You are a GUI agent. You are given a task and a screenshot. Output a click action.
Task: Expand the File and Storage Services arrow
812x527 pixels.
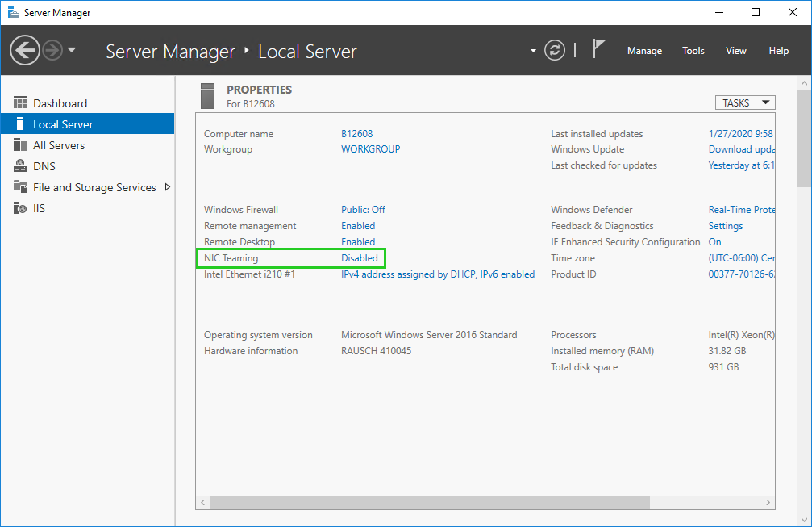(167, 187)
